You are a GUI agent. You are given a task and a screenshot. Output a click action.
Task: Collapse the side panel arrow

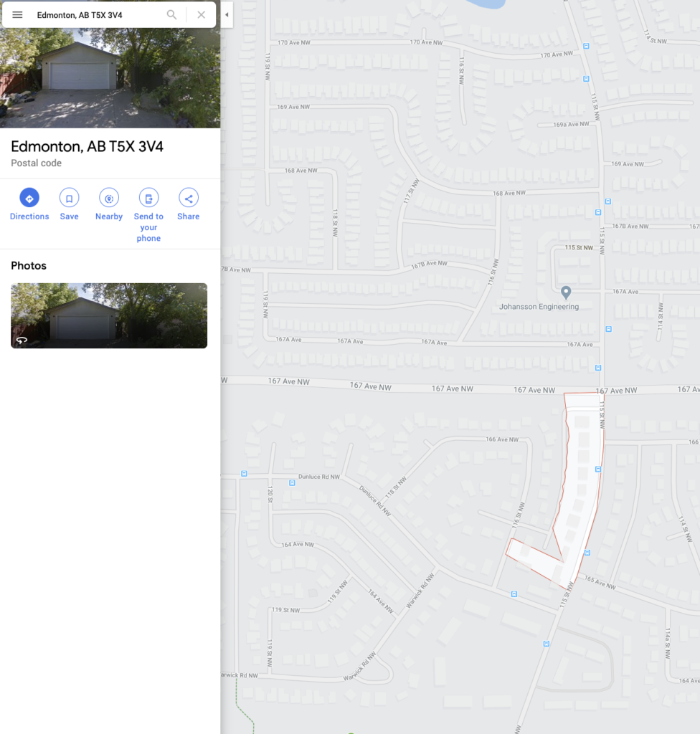click(227, 14)
